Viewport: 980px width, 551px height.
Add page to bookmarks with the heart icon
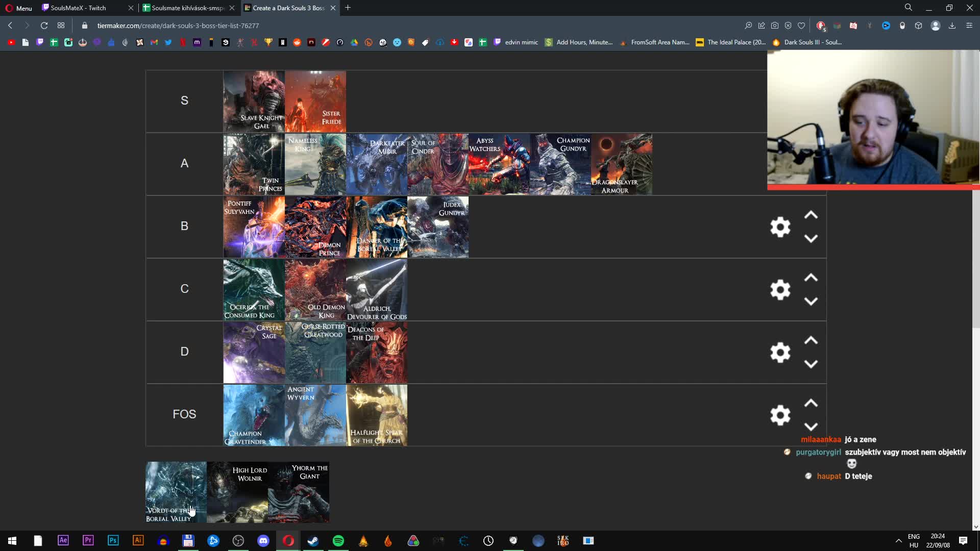(x=801, y=26)
